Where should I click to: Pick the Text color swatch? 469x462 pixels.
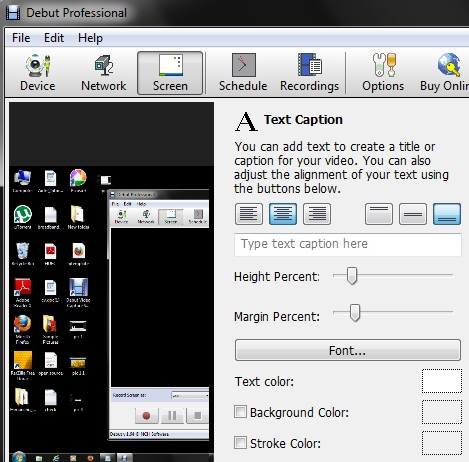click(442, 381)
